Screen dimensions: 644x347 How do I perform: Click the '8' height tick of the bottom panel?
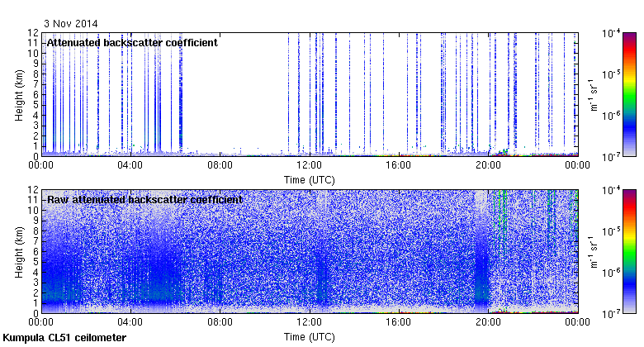click(36, 231)
